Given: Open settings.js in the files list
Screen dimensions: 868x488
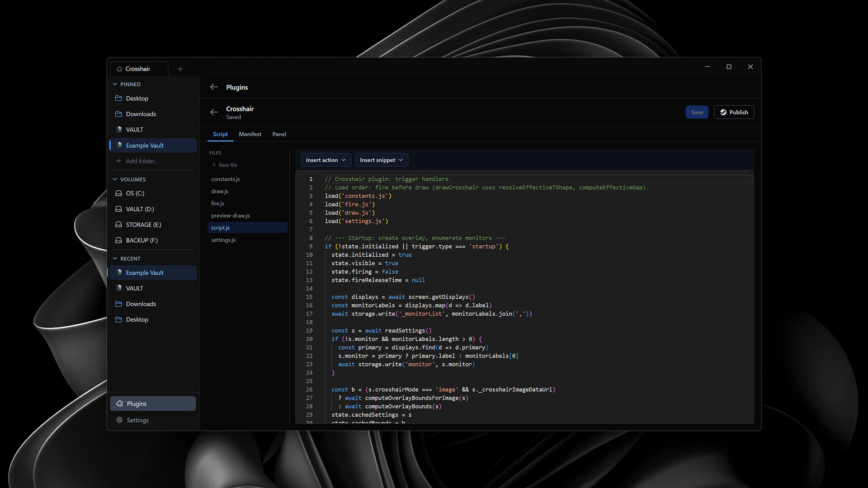Looking at the screenshot, I should coord(223,240).
